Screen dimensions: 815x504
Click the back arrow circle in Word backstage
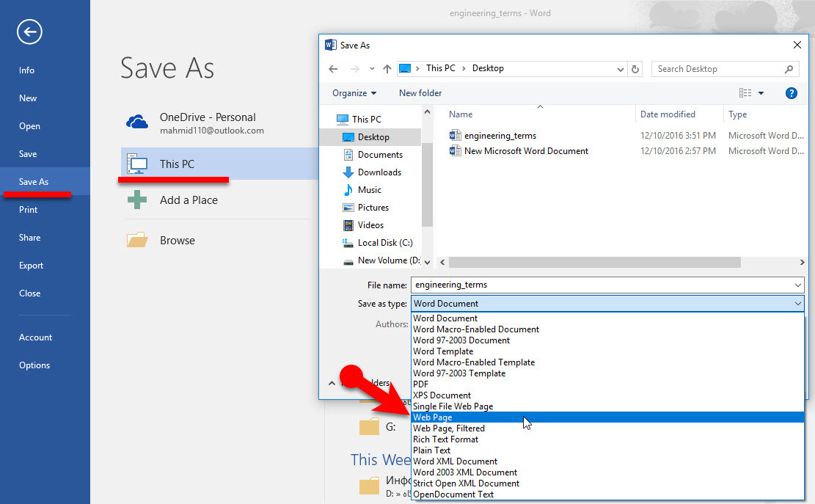(x=29, y=32)
